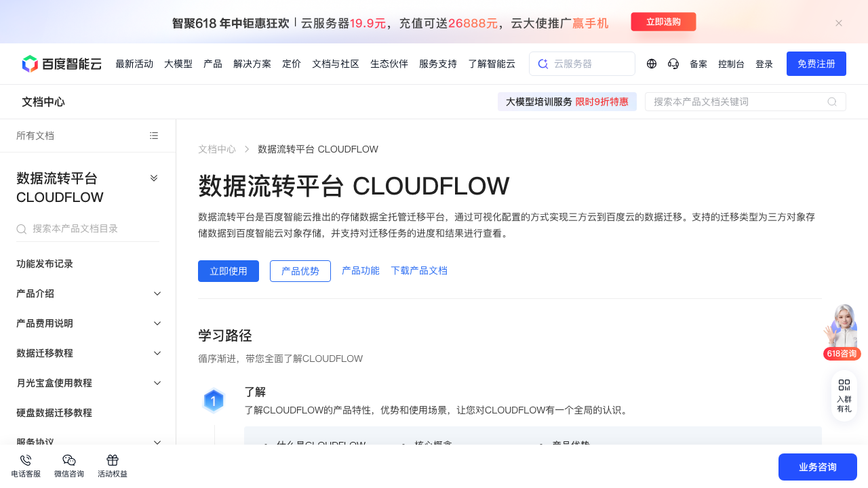Screen dimensions: 868x488
Task: Click the 云服务器 search field
Action: (x=582, y=64)
